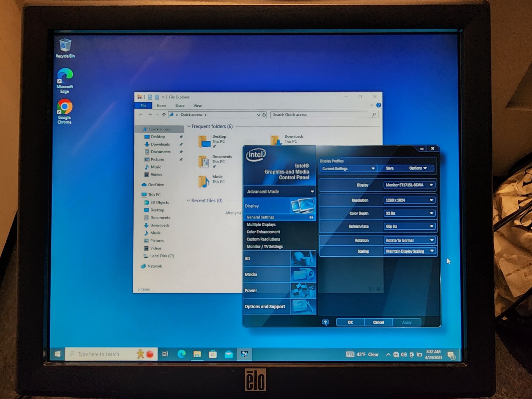Click the help icon in Intel panel
The image size is (532, 399).
[x=326, y=322]
